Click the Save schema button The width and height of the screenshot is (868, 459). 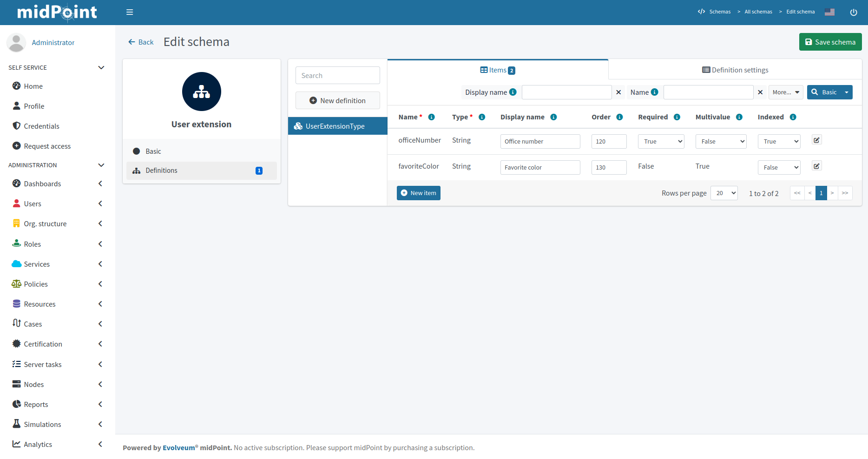click(830, 42)
